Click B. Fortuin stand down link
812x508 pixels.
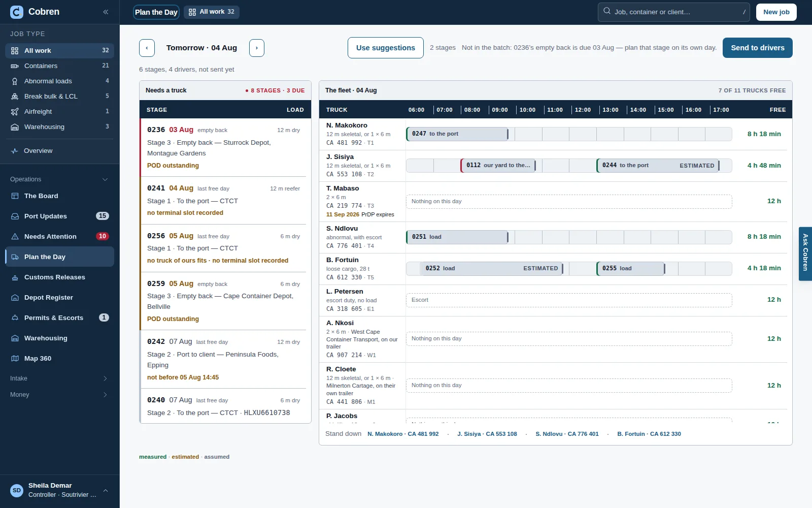[649, 434]
